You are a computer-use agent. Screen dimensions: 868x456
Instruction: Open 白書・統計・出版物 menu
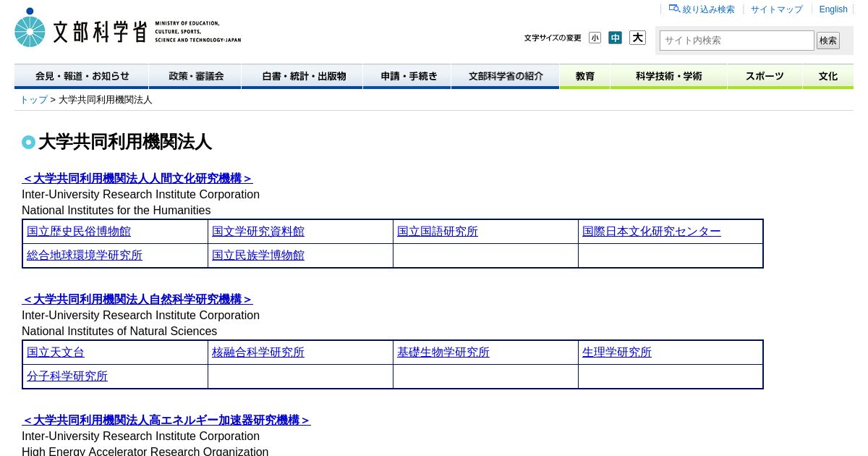[x=302, y=76]
